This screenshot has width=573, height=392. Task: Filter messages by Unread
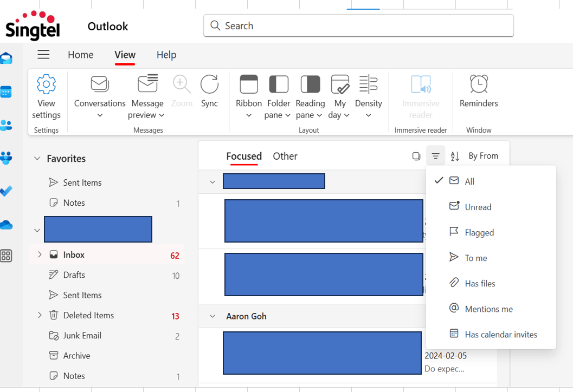(491, 207)
